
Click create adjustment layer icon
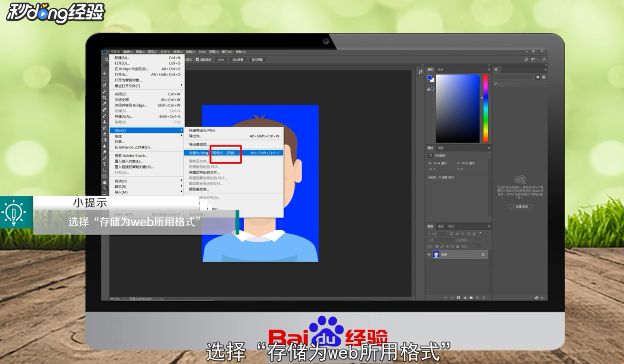point(465,298)
